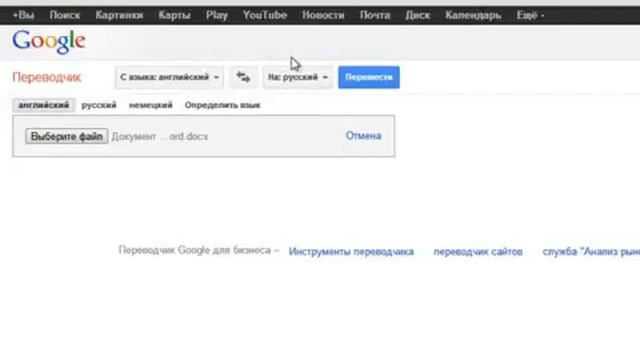640x360 pixels.
Task: Open Почта in the top bar
Action: [375, 16]
